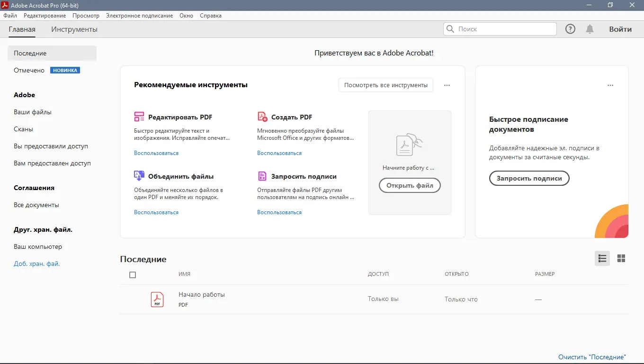
Task: Click the НОВИНКА badge next to Отмечено
Action: pyautogui.click(x=65, y=70)
